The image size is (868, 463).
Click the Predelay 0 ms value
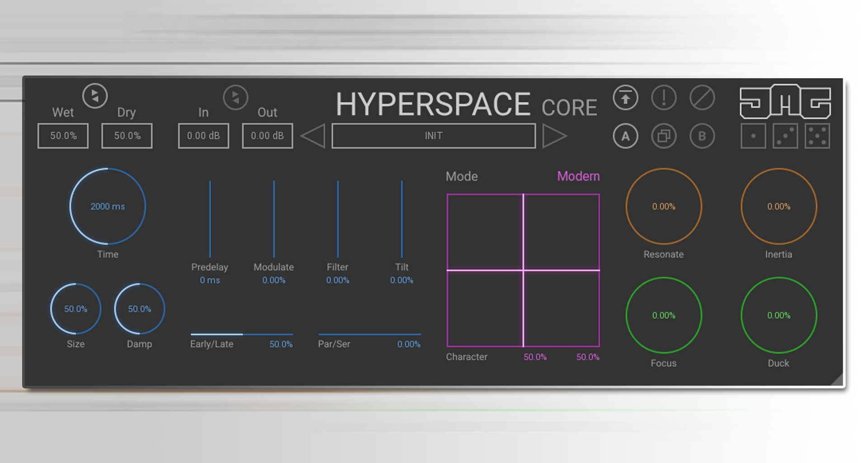tap(210, 280)
